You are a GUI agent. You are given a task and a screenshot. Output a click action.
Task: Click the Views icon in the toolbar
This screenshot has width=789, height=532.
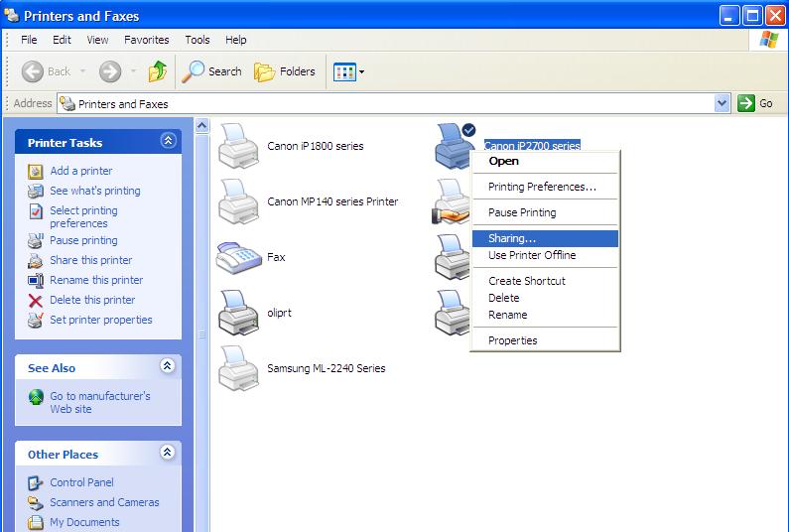tap(344, 72)
